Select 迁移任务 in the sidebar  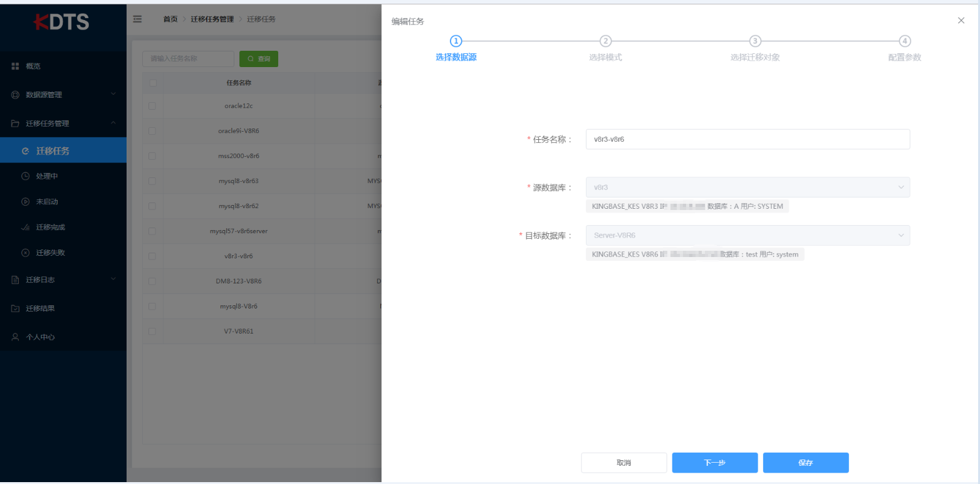[63, 150]
